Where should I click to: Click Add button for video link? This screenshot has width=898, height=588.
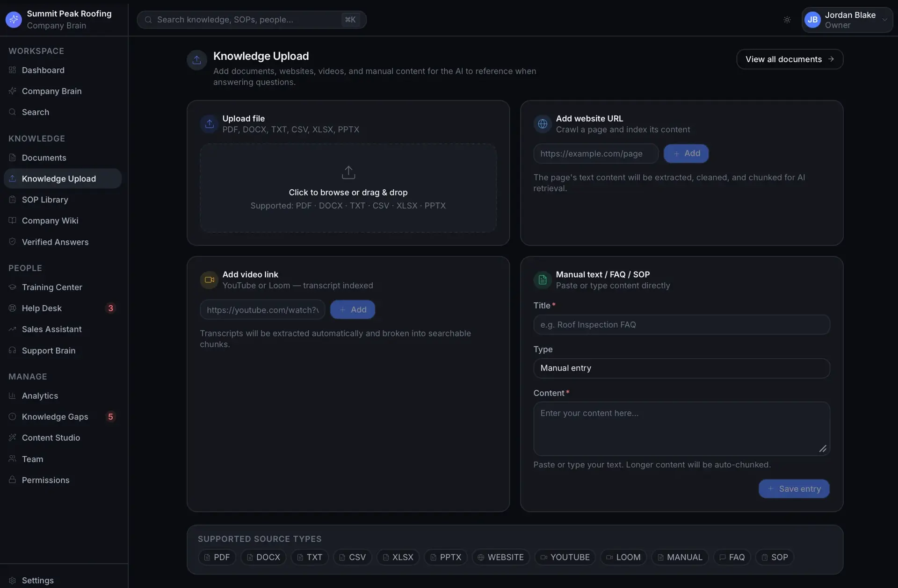click(x=353, y=309)
